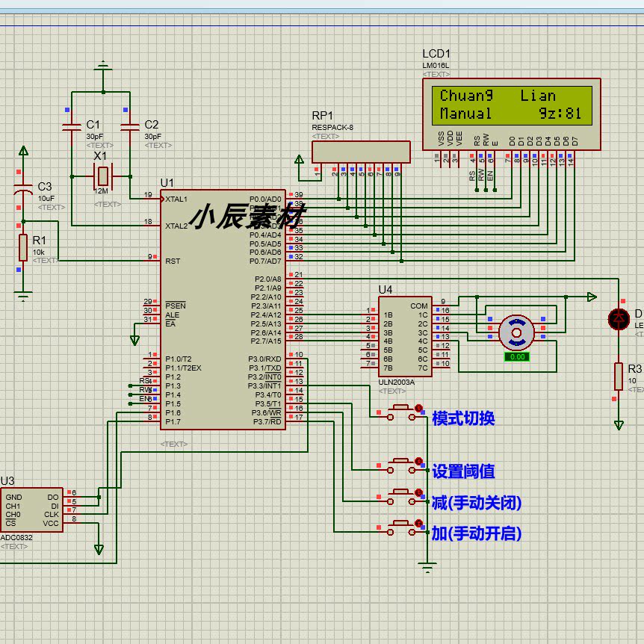The image size is (644, 644).
Task: Select the blue 减(手动关闭) text label
Action: click(477, 503)
